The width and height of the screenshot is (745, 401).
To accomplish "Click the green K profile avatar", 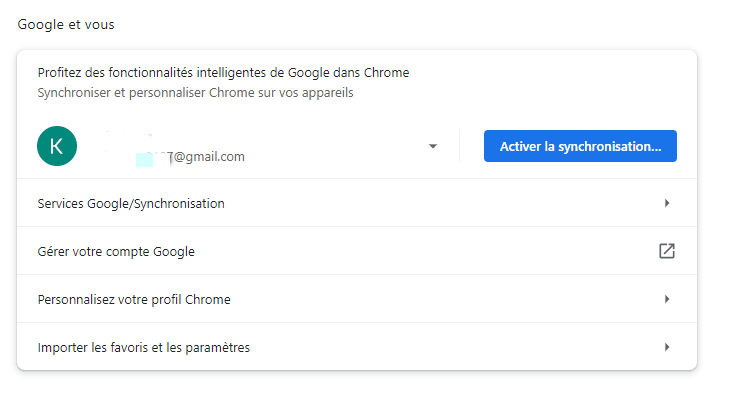I will pyautogui.click(x=57, y=146).
